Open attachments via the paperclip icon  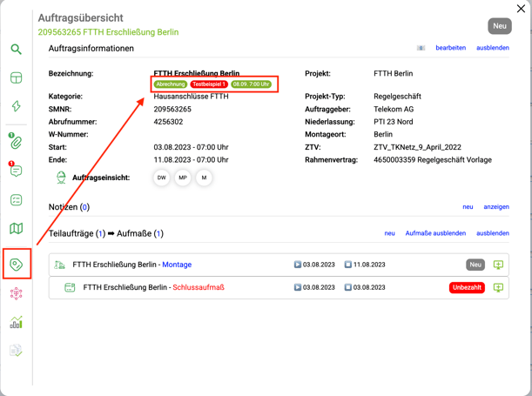coord(16,142)
